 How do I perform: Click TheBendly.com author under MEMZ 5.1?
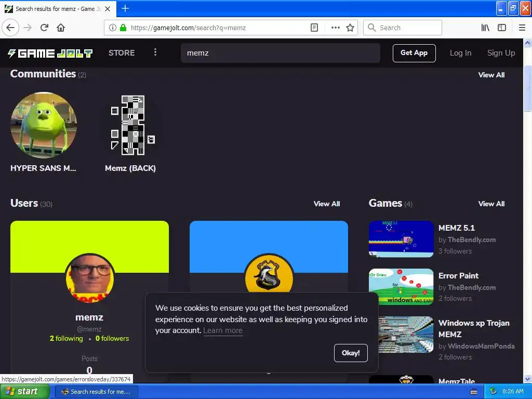(x=472, y=240)
